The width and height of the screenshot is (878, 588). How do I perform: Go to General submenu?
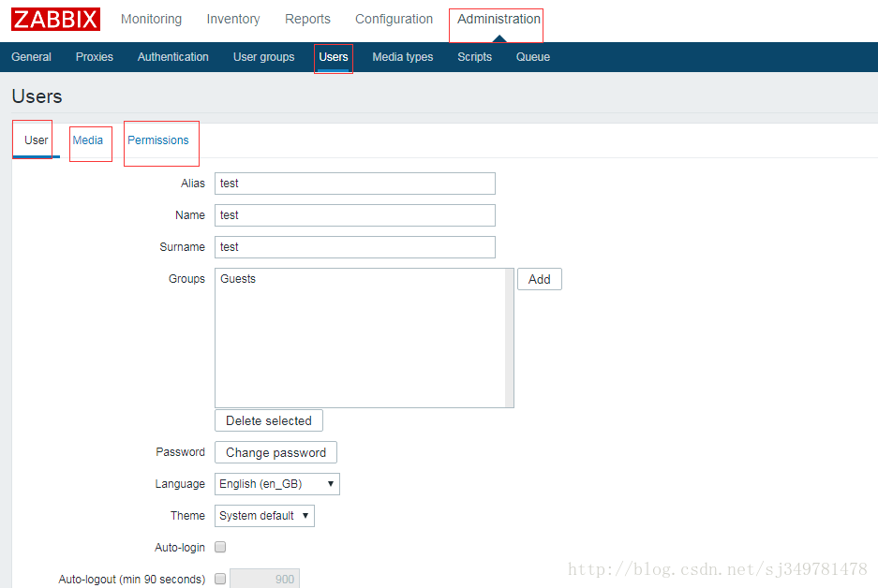31,57
